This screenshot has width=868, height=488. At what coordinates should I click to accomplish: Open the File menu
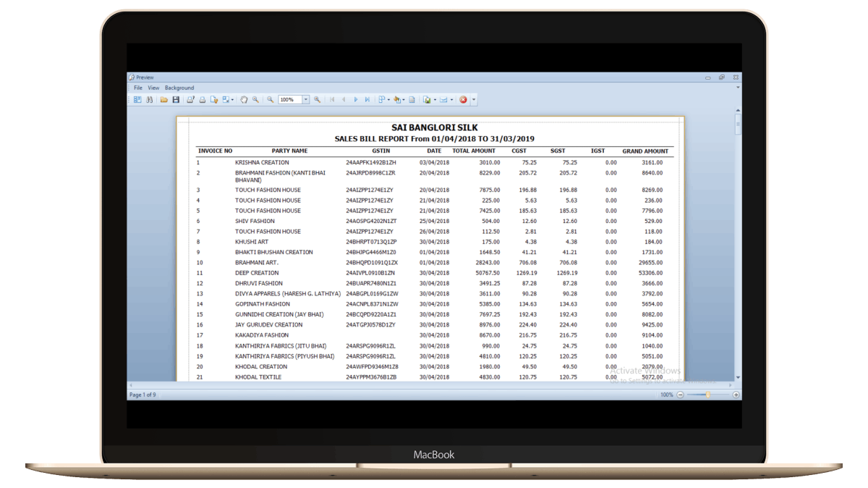point(137,88)
